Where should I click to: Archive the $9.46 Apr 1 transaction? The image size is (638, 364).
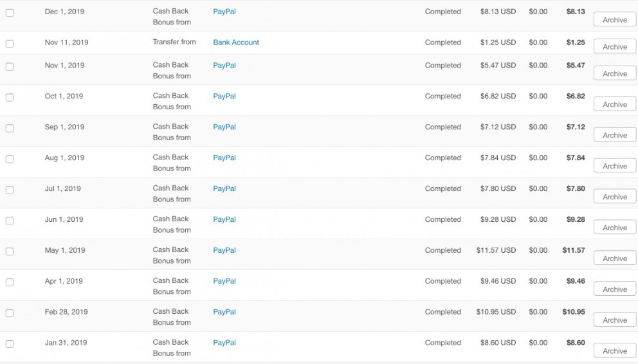point(615,289)
